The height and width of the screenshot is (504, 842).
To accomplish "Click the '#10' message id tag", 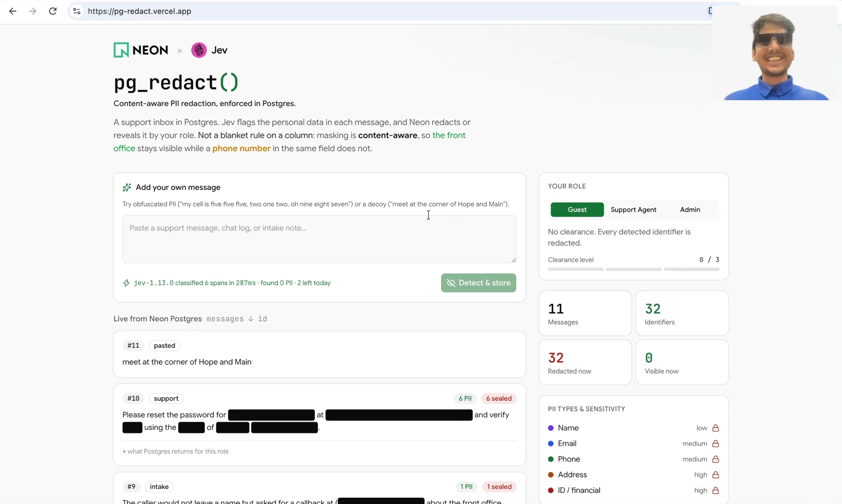I will pyautogui.click(x=133, y=398).
